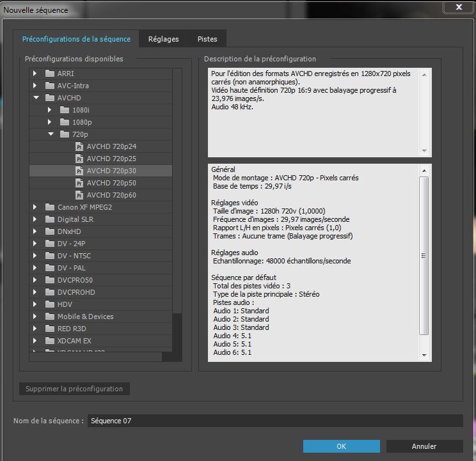Expand the DVCPROHD folder
The image size is (476, 461).
pyautogui.click(x=35, y=292)
